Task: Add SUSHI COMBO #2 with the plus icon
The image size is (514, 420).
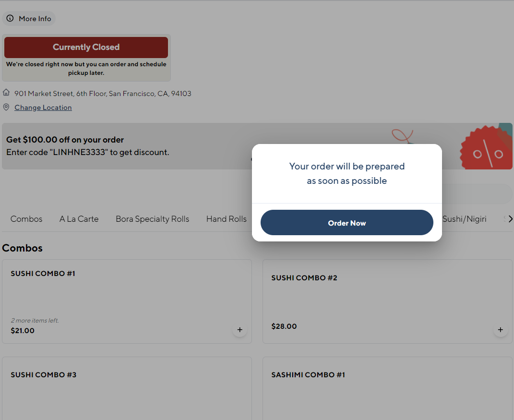Action: click(x=500, y=330)
